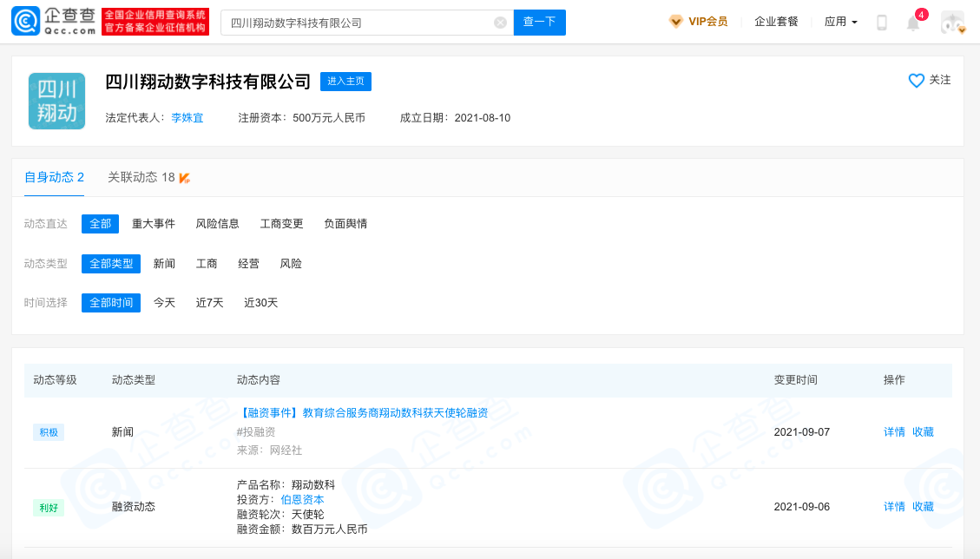Filter time to 近30天
The width and height of the screenshot is (980, 559).
(x=260, y=303)
